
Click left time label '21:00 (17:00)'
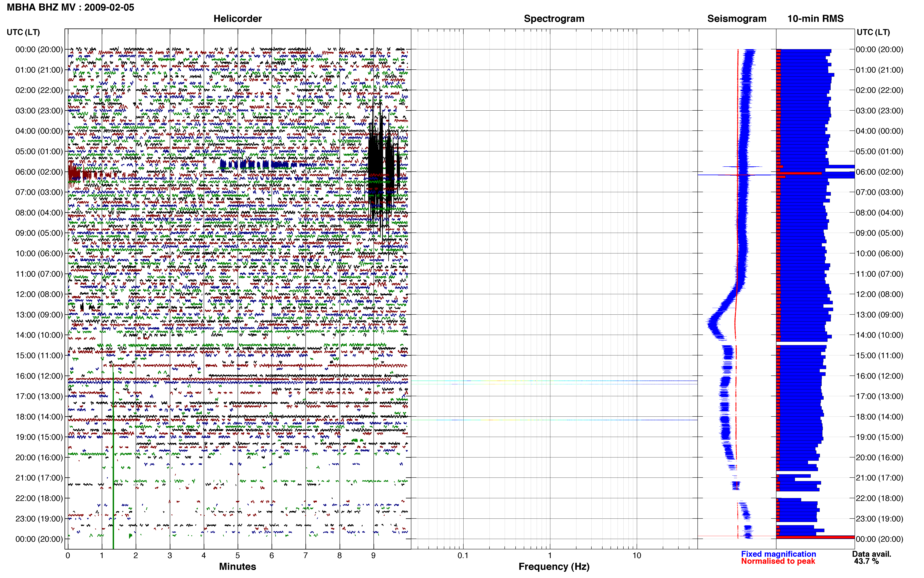click(x=39, y=478)
